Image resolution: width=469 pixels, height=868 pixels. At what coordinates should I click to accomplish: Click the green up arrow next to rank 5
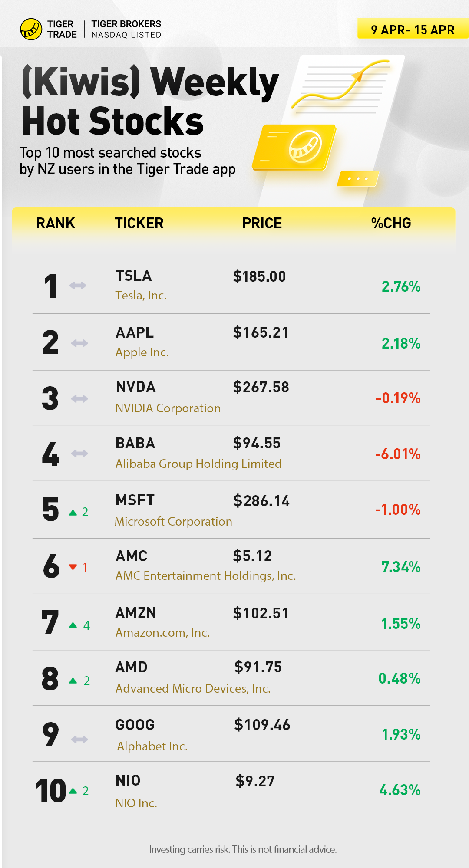73,513
